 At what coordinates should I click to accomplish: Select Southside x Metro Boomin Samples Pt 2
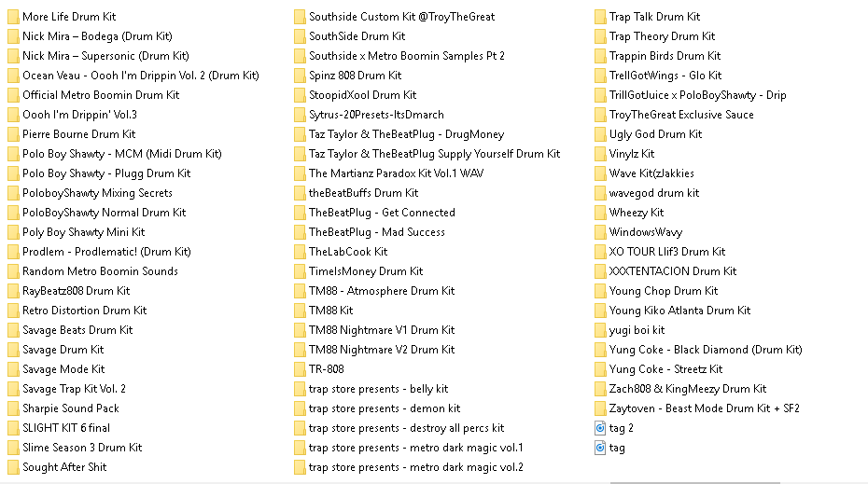point(399,56)
